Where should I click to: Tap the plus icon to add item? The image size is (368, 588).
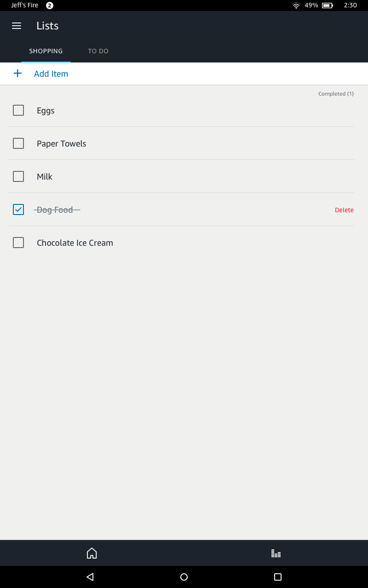18,73
